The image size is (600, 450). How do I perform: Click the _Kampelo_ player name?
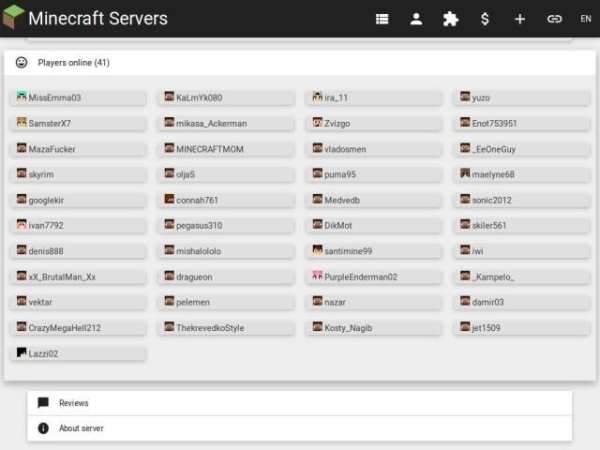point(493,277)
